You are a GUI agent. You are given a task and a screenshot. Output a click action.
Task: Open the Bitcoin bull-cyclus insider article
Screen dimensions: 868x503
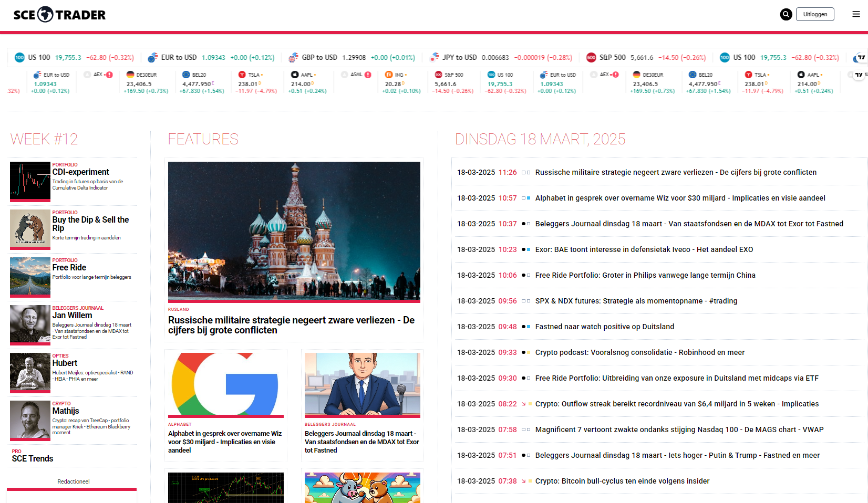click(x=623, y=481)
